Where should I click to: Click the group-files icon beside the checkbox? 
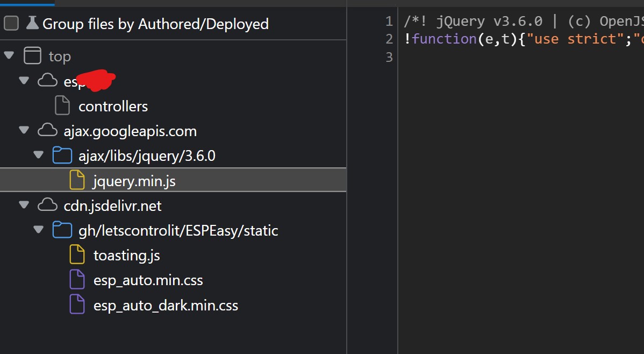coord(31,23)
